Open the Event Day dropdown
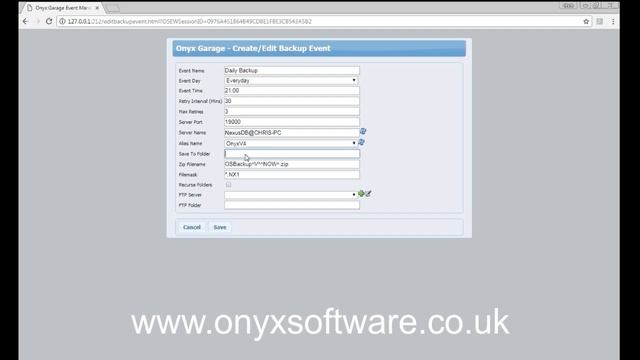This screenshot has height=360, width=640. pyautogui.click(x=291, y=80)
